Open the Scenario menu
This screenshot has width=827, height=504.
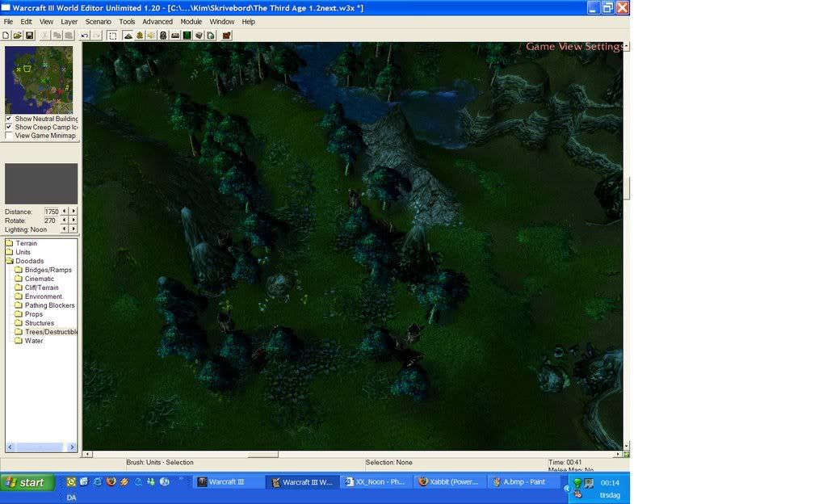coord(98,22)
